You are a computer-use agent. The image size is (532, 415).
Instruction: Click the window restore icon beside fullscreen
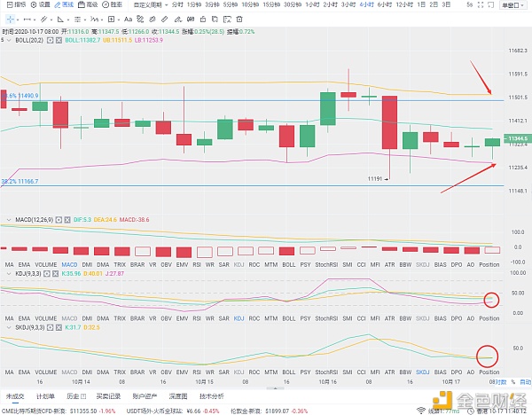(x=491, y=4)
